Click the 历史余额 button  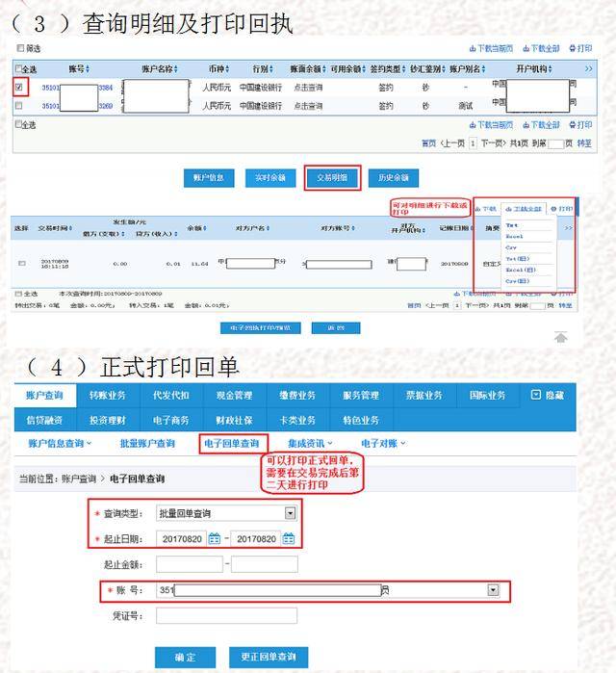[394, 178]
